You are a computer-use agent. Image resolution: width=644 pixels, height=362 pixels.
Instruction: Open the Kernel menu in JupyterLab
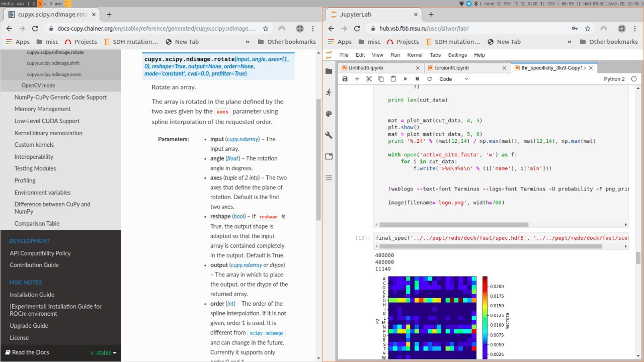click(415, 55)
